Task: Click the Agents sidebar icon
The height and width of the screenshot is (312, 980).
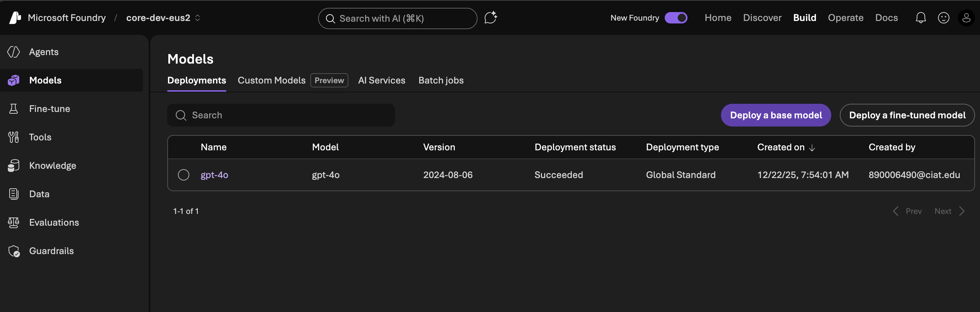Action: [x=14, y=52]
